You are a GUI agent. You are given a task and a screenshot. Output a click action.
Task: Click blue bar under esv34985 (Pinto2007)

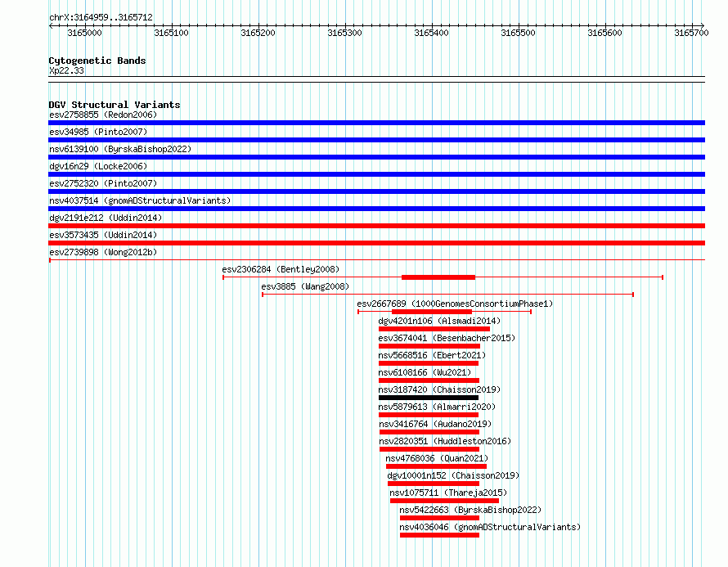pos(376,140)
